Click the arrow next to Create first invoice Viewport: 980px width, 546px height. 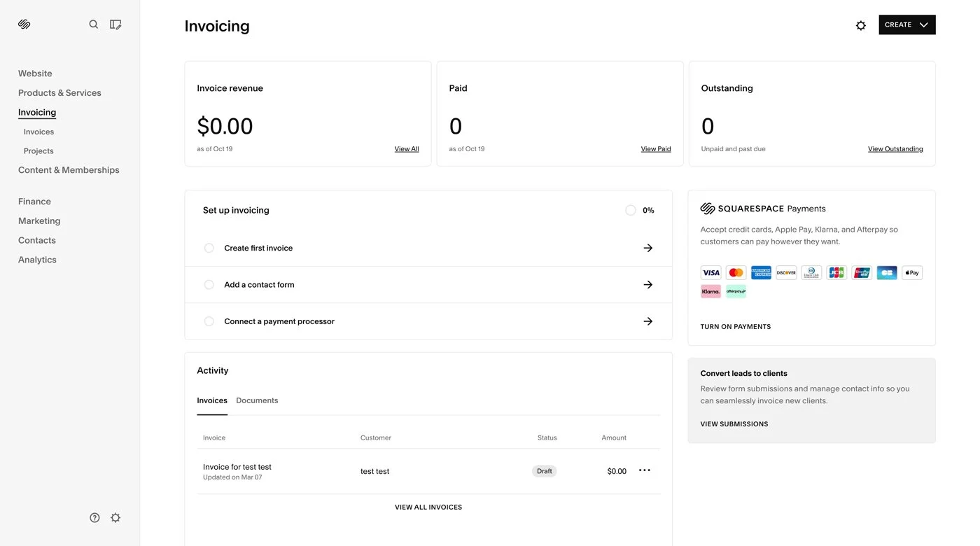click(x=647, y=247)
